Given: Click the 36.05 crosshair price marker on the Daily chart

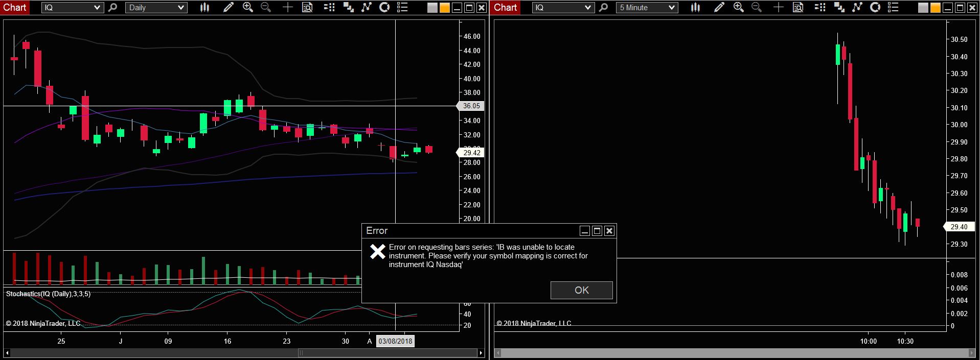Looking at the screenshot, I should click(x=471, y=106).
